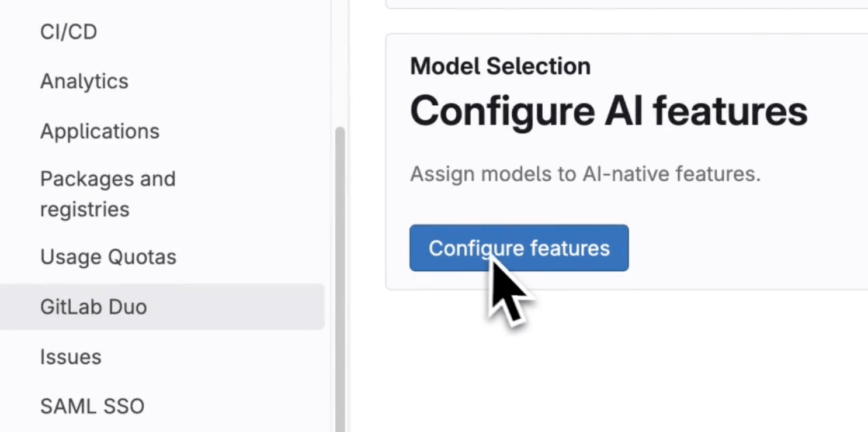Click the Configure AI features heading
The image size is (868, 432).
coord(608,110)
